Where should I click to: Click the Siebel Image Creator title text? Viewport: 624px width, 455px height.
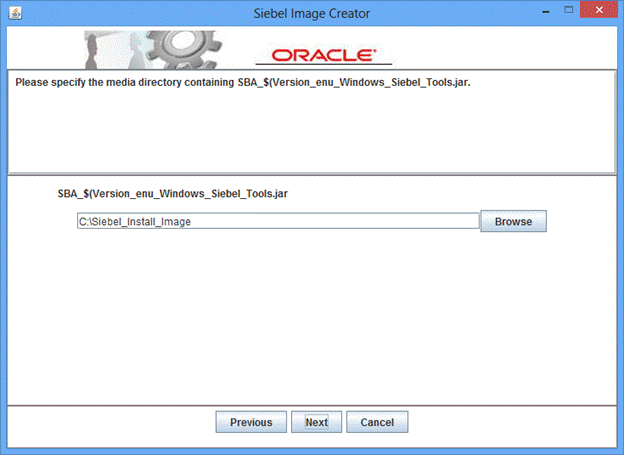(312, 14)
